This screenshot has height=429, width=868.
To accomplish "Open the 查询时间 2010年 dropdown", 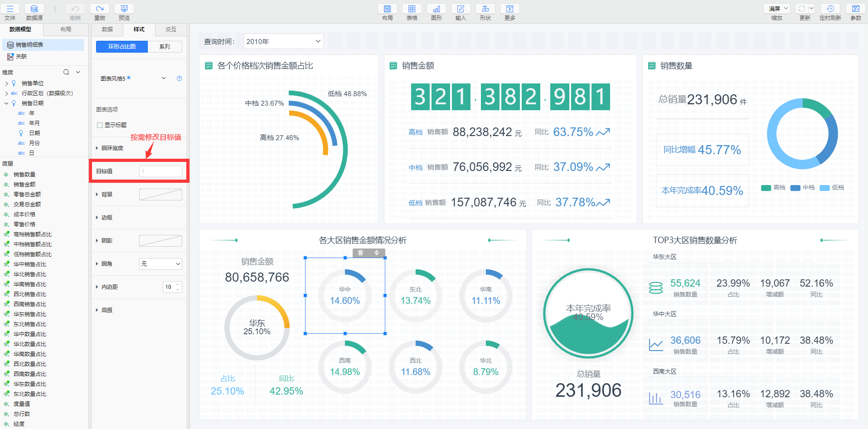I will pyautogui.click(x=284, y=41).
